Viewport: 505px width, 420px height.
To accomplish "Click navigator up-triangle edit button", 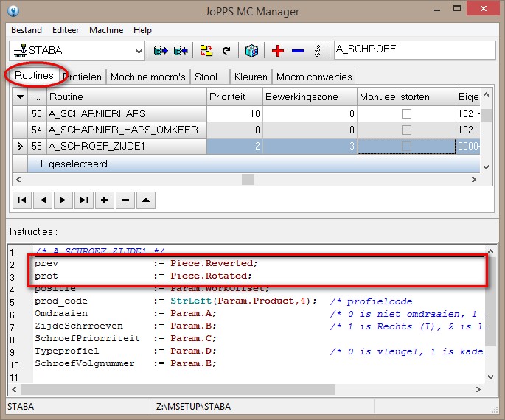I will [x=146, y=200].
